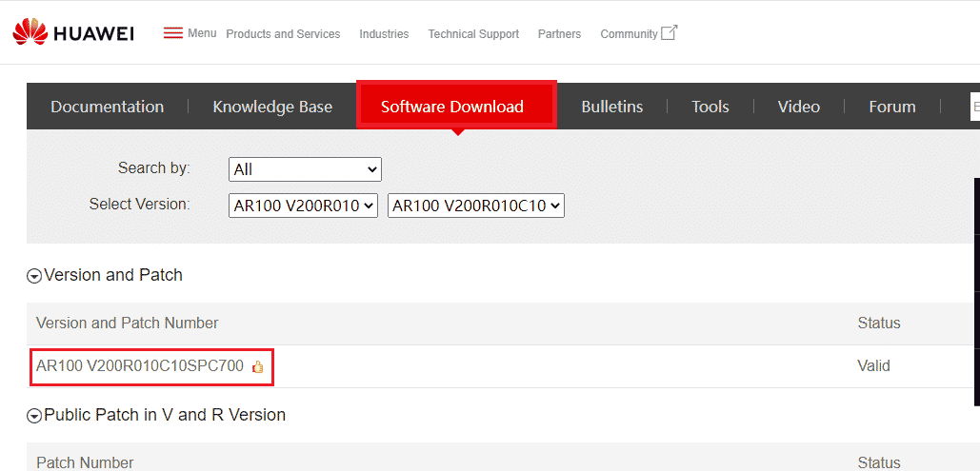
Task: Click the Menu label text
Action: (202, 33)
